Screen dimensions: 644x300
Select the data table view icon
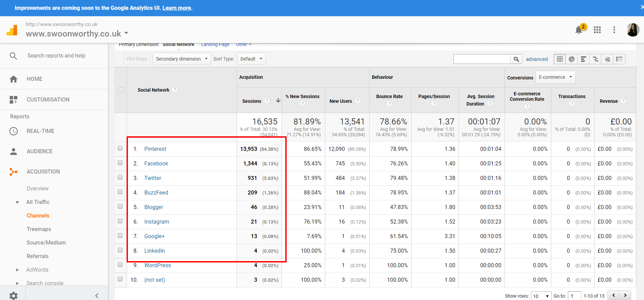560,59
